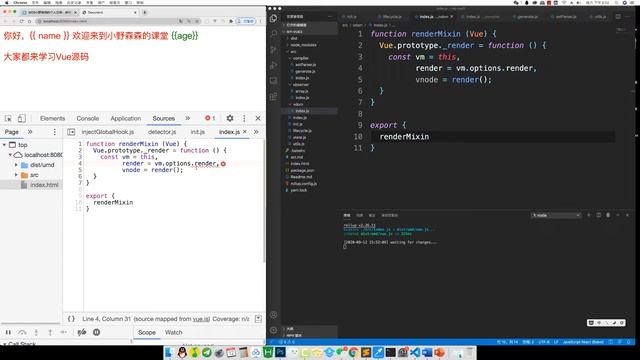Click the split terminal icon in VS Code
This screenshot has height=360, width=640.
click(598, 215)
